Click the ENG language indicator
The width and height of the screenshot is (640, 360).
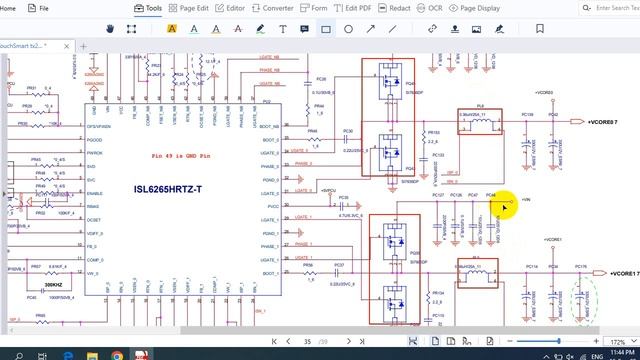pos(597,357)
